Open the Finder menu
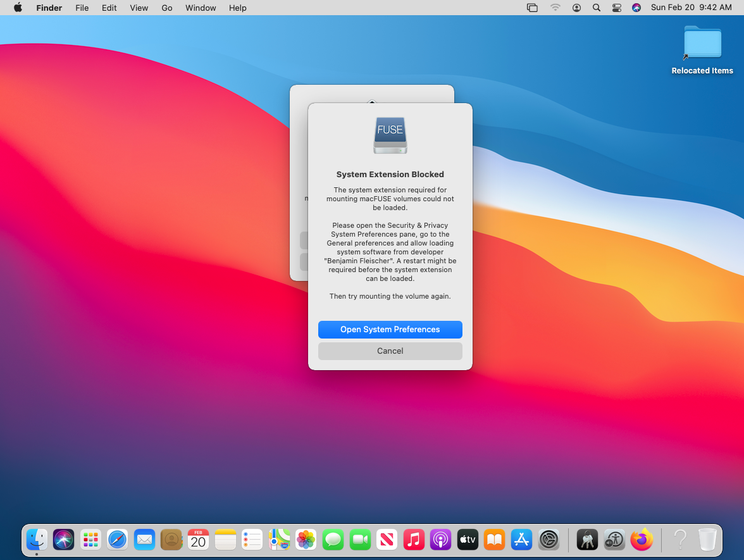This screenshot has height=560, width=744. (x=49, y=8)
